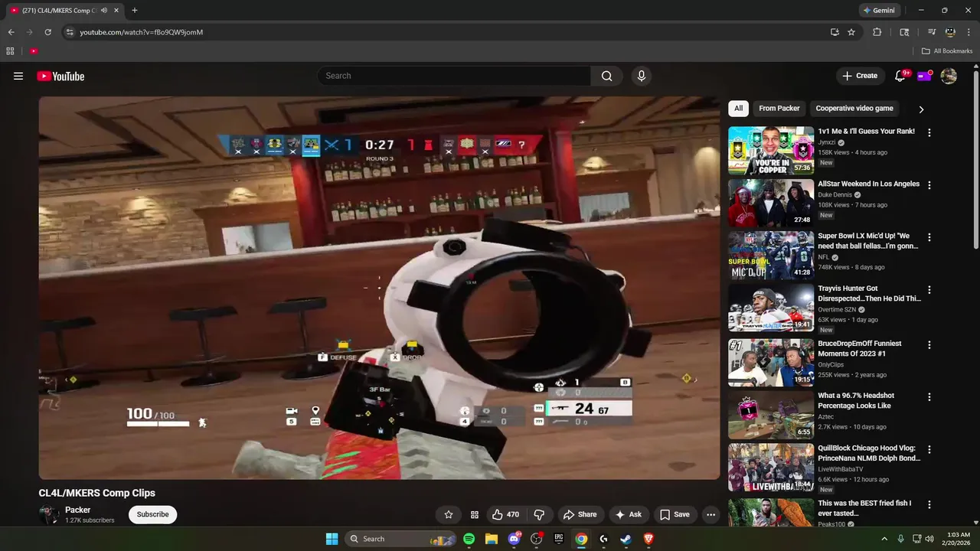Open options for 1v1 Me & I'll Guess video
This screenshot has width=980, height=551.
pyautogui.click(x=929, y=132)
